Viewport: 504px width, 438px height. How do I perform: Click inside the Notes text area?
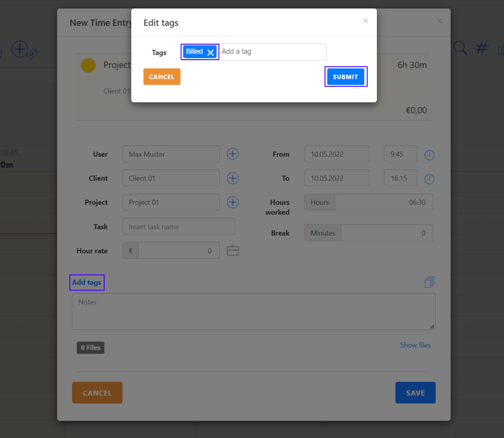254,311
